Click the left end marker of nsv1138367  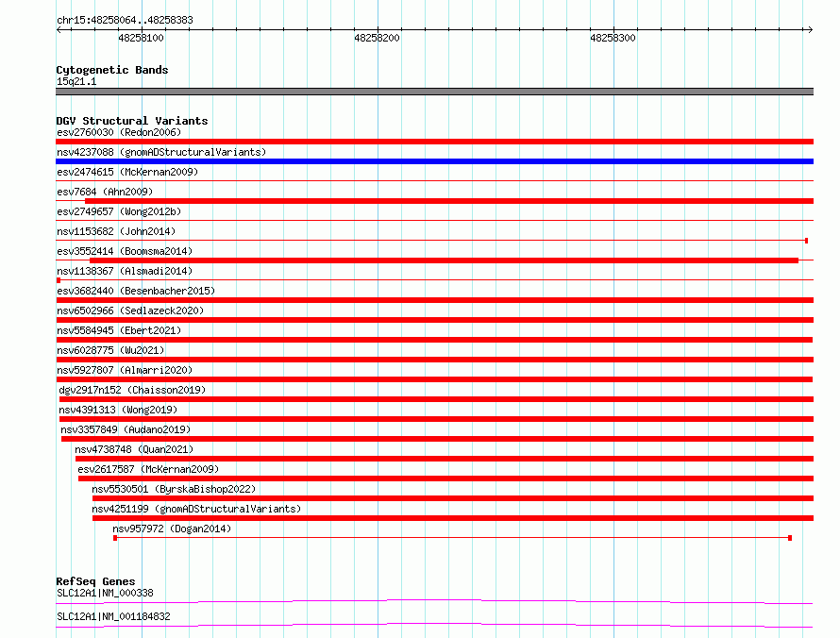[x=59, y=280]
